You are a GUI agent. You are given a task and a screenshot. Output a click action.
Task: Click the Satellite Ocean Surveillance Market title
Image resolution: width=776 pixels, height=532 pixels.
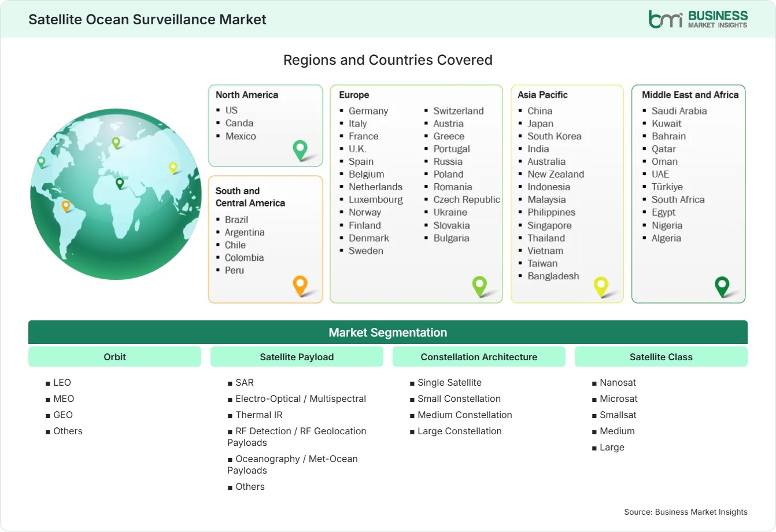click(147, 19)
